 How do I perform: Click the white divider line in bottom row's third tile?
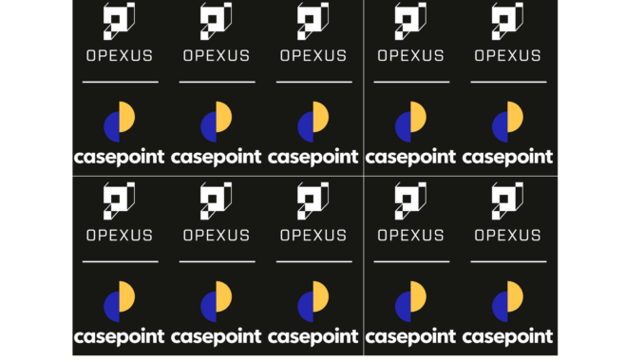pyautogui.click(x=314, y=261)
